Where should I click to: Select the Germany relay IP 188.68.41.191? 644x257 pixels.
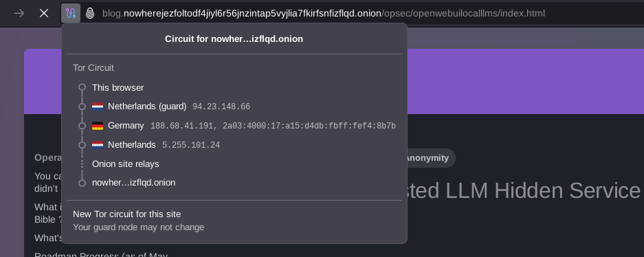point(182,126)
